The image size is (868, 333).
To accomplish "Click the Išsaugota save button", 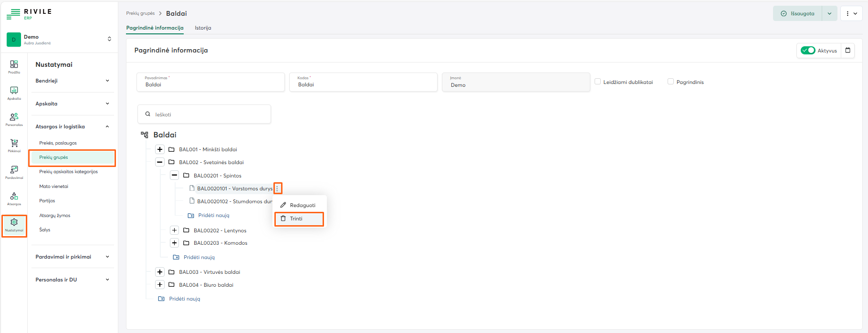I will pos(797,13).
